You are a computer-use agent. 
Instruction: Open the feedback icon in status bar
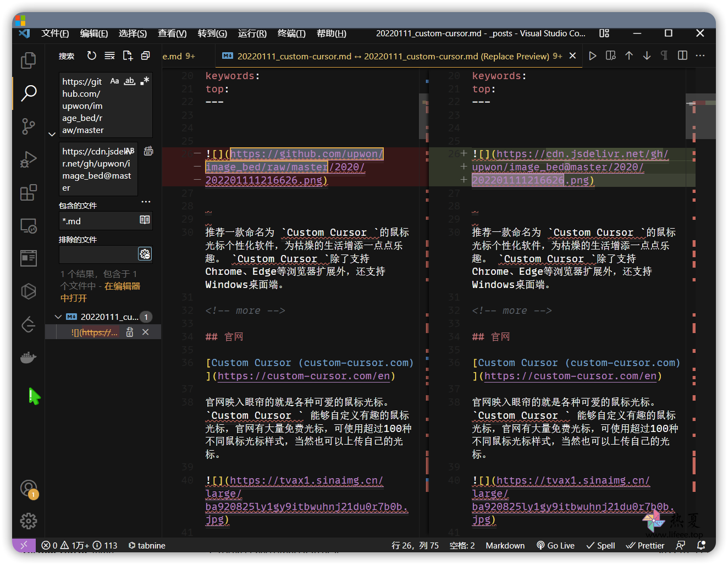pyautogui.click(x=681, y=545)
